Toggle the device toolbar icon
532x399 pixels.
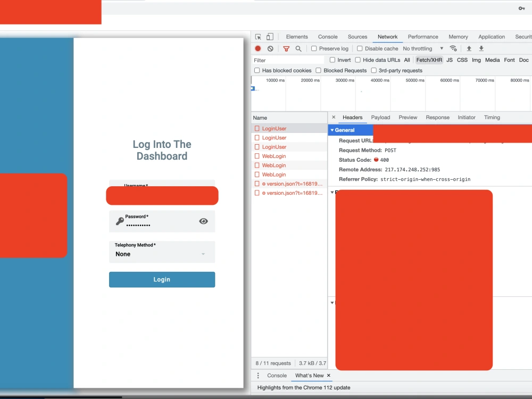coord(270,37)
